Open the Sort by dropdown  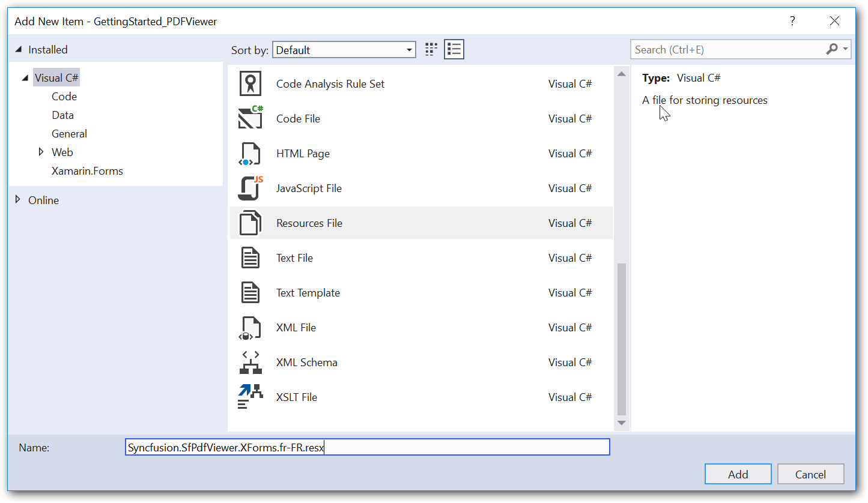coord(344,50)
